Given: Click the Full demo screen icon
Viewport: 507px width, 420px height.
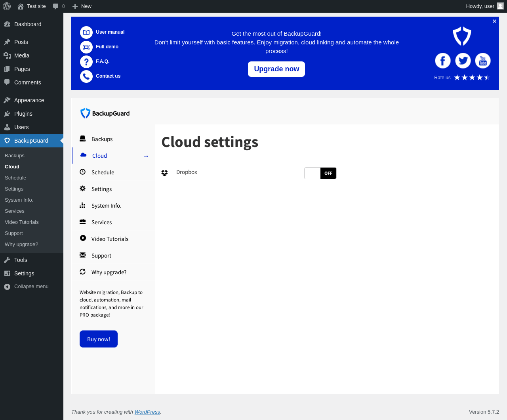Looking at the screenshot, I should pos(86,47).
